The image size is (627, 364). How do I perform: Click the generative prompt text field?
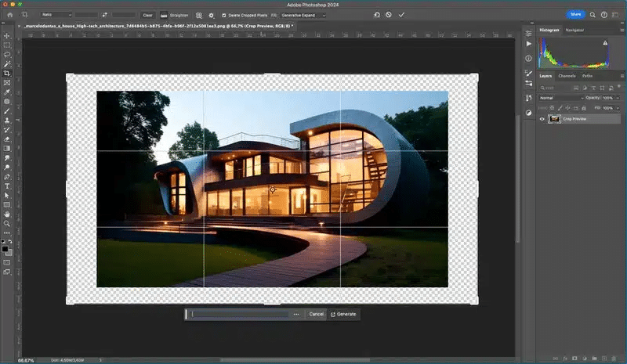coord(239,314)
